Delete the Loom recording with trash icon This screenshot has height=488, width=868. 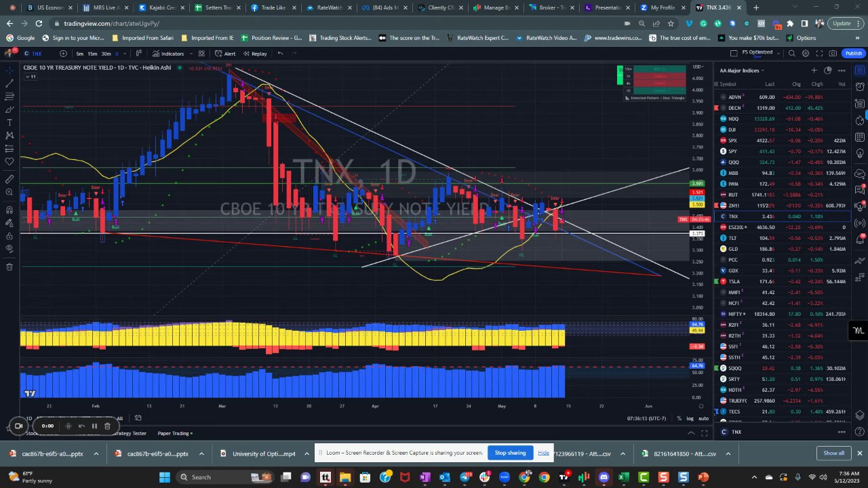[107, 426]
